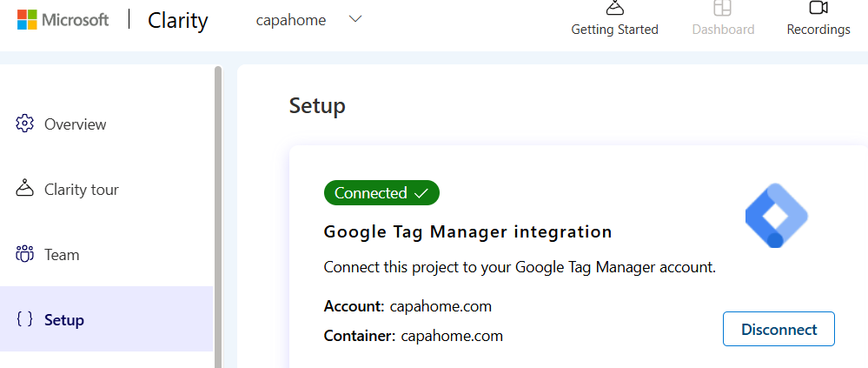The height and width of the screenshot is (368, 868).
Task: Click the Getting Started hanger icon
Action: (x=614, y=7)
